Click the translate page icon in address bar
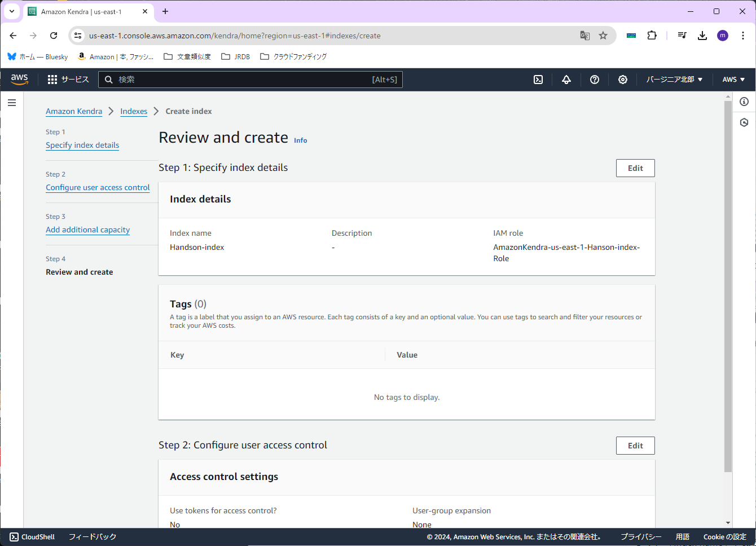 pyautogui.click(x=585, y=36)
